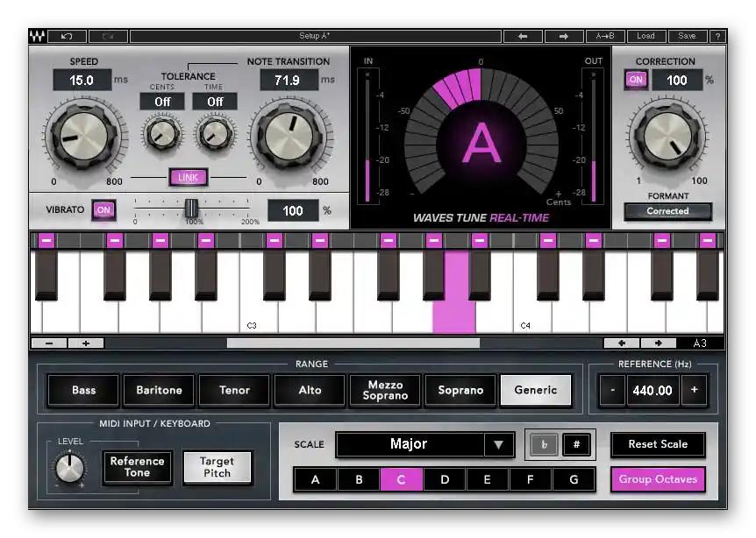756x538 pixels.
Task: Shift keyboard right with arrow button
Action: coord(659,343)
